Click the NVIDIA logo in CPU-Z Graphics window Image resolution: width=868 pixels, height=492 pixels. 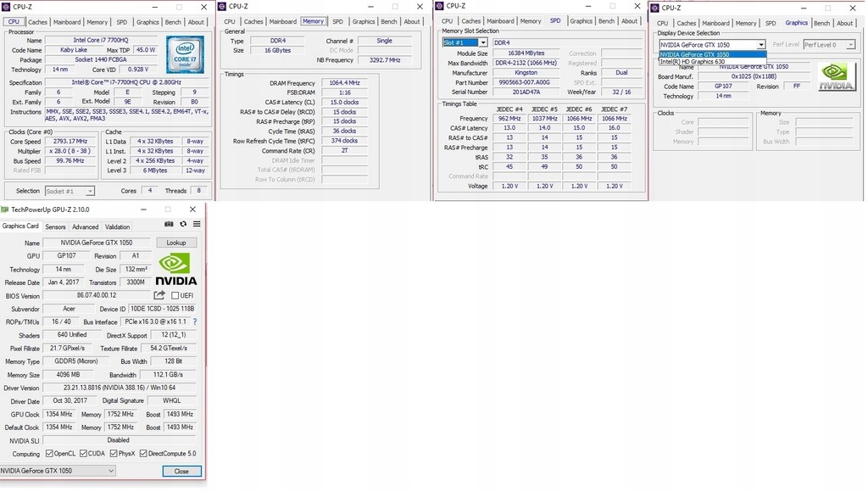(837, 77)
